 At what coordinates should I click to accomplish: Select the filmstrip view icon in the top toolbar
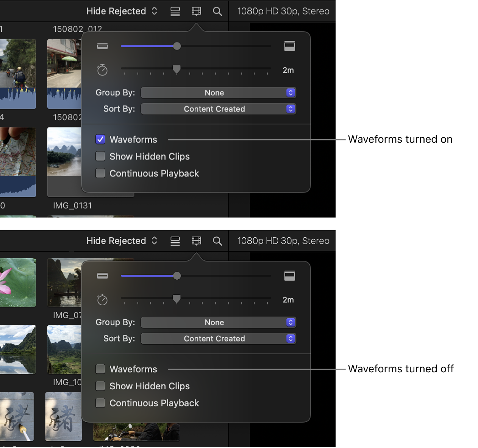click(196, 11)
